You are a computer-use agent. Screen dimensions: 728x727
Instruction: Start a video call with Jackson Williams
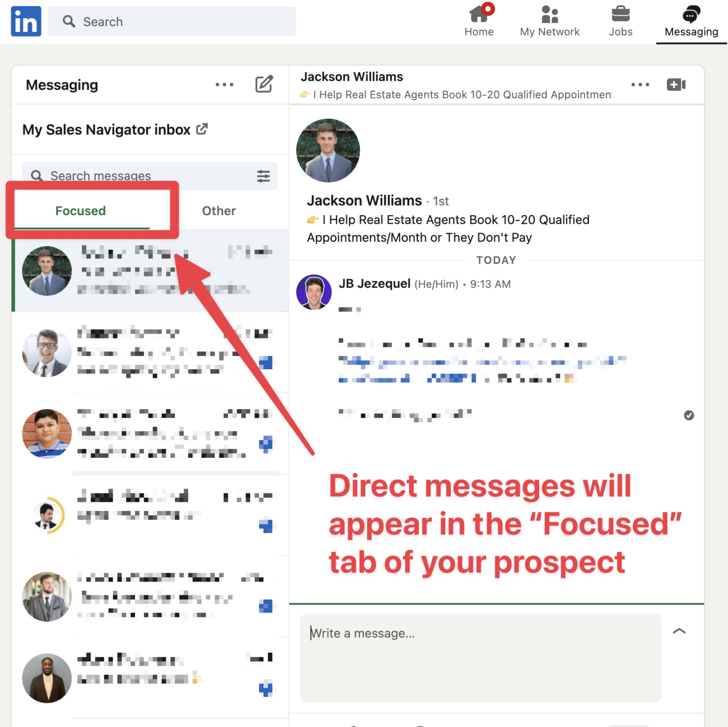(x=676, y=84)
